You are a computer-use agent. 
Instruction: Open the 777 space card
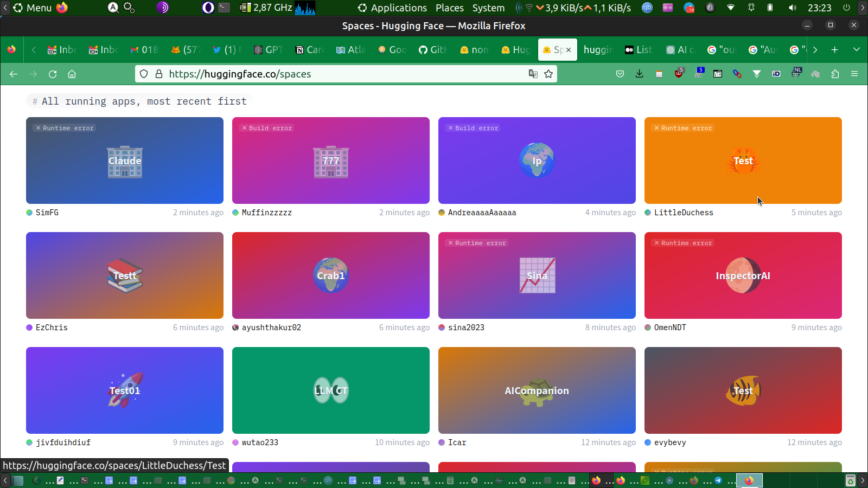331,160
